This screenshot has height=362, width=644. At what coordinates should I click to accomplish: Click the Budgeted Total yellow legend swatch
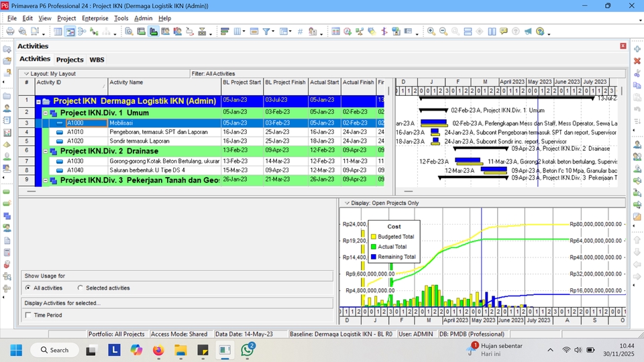pyautogui.click(x=374, y=237)
